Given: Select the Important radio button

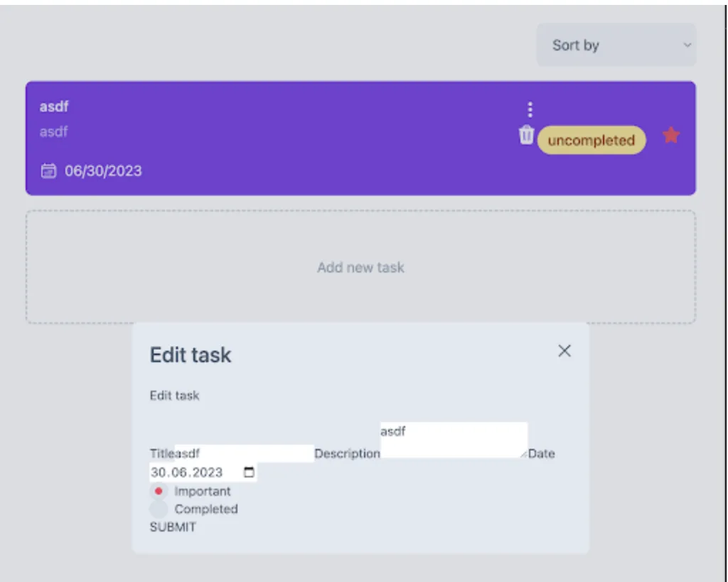Looking at the screenshot, I should click(x=159, y=491).
